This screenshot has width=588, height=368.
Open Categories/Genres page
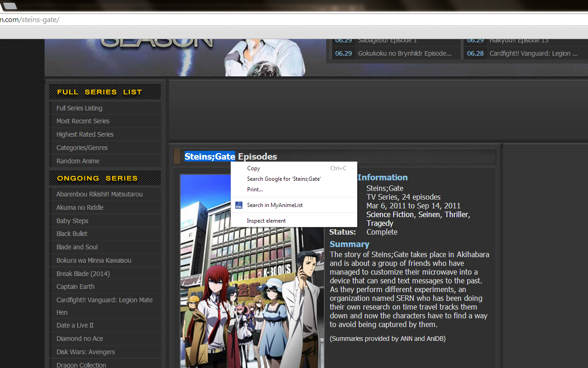pyautogui.click(x=82, y=148)
